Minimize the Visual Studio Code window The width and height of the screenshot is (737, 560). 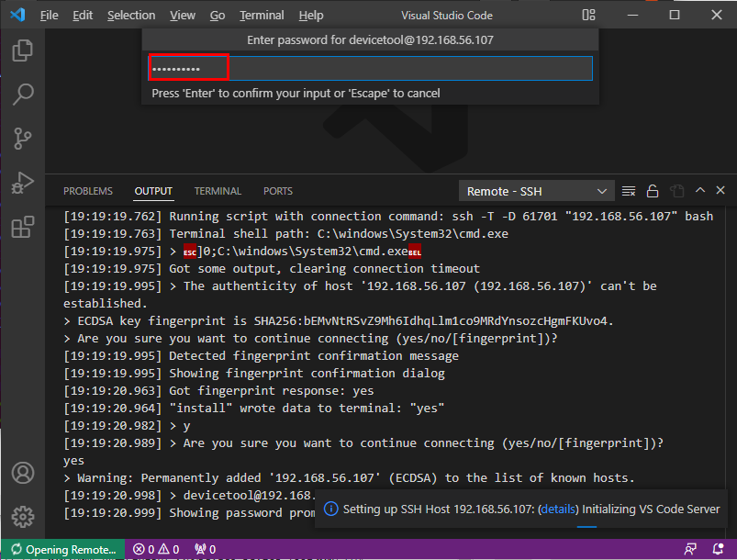633,15
